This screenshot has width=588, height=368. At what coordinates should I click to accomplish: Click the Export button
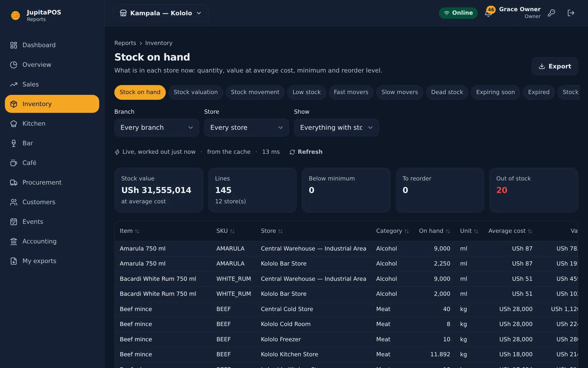[555, 66]
